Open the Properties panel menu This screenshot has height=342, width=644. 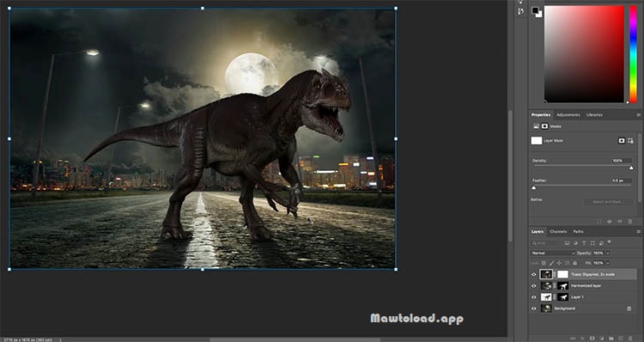pos(639,114)
